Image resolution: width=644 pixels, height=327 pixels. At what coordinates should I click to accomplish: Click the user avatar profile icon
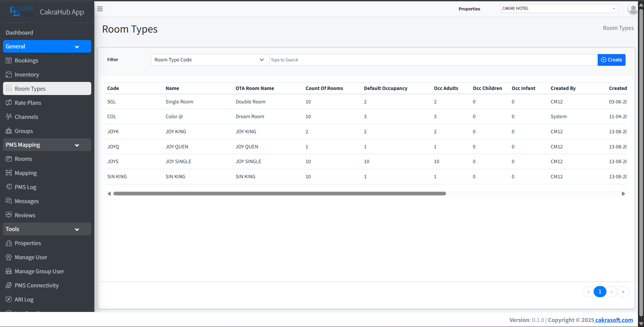[633, 9]
